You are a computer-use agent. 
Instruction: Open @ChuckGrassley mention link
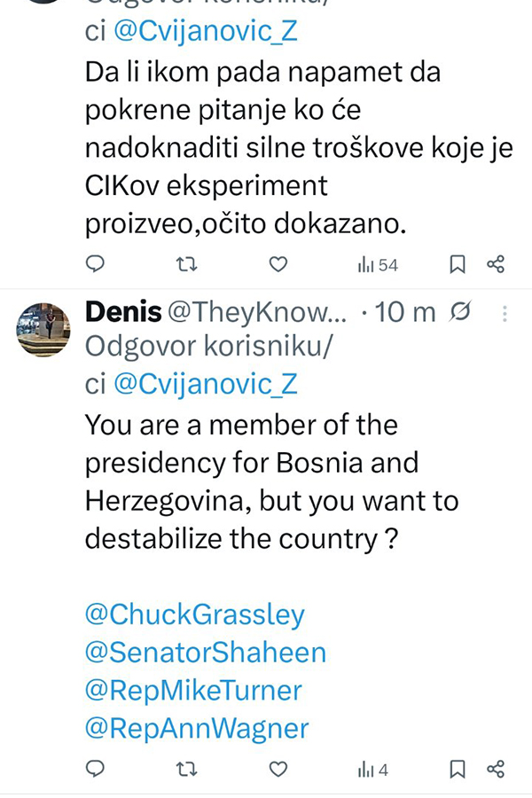[194, 614]
